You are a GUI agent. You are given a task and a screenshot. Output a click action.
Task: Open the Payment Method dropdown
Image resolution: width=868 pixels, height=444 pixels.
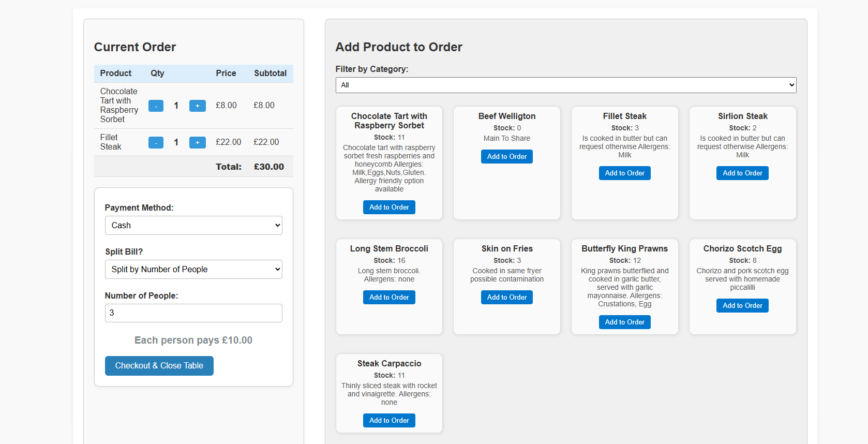(x=193, y=226)
